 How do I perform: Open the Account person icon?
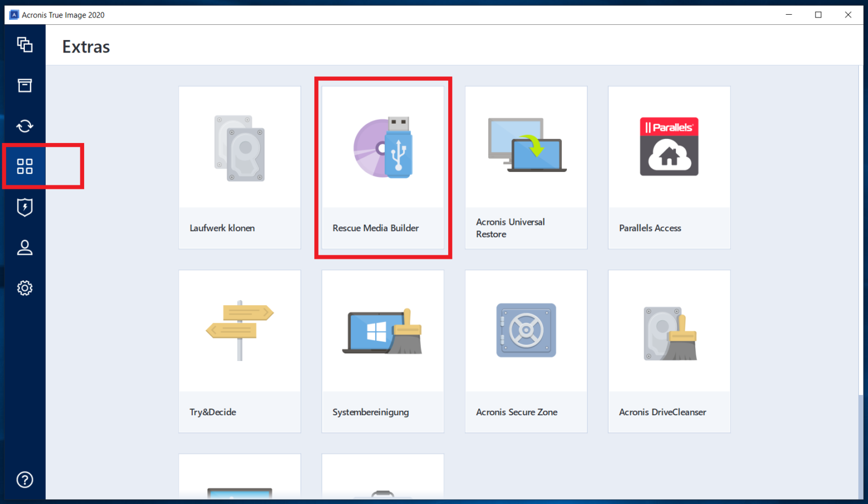(24, 247)
